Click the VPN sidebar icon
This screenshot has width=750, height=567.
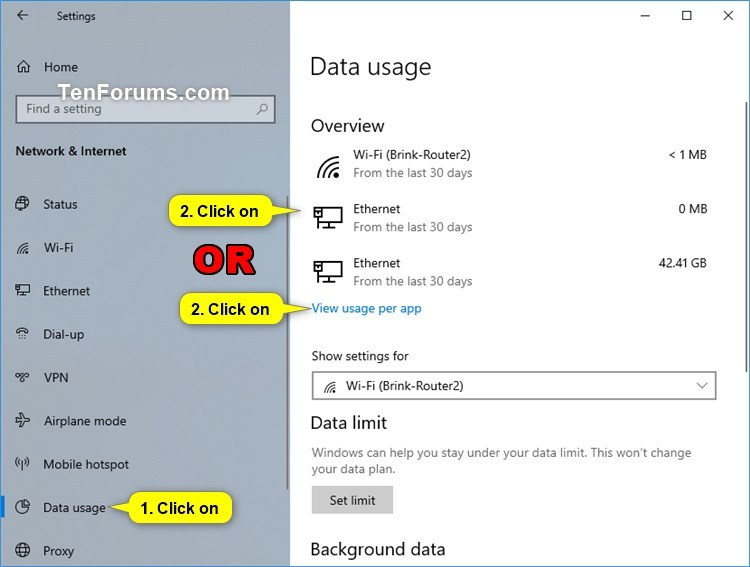pyautogui.click(x=22, y=377)
